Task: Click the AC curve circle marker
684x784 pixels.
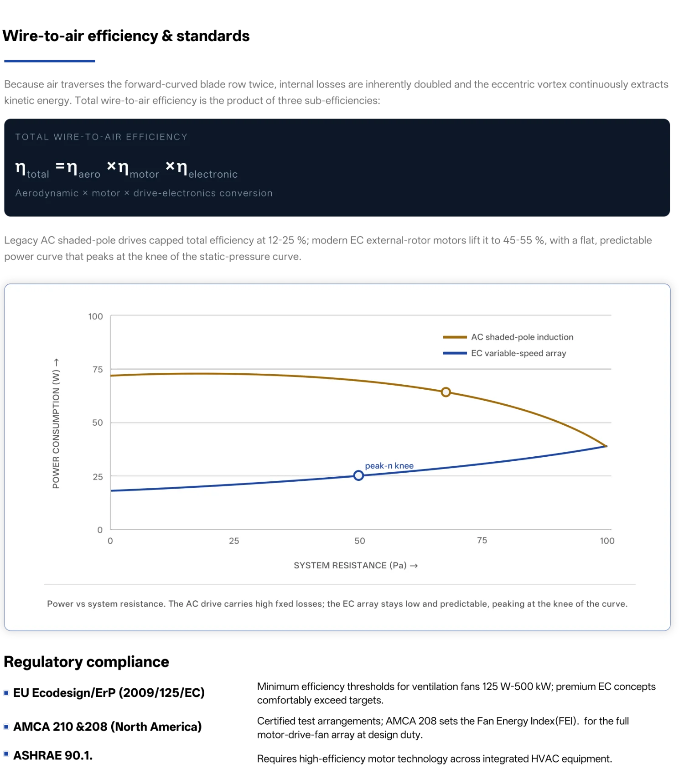Action: point(446,392)
